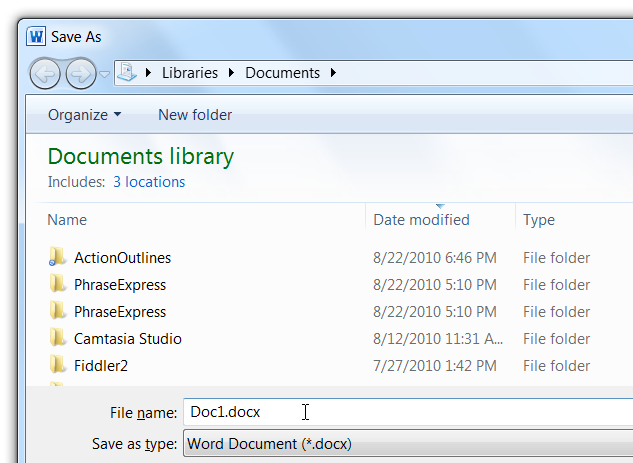This screenshot has height=463, width=633.
Task: Sort by the Name column header
Action: coord(67,220)
